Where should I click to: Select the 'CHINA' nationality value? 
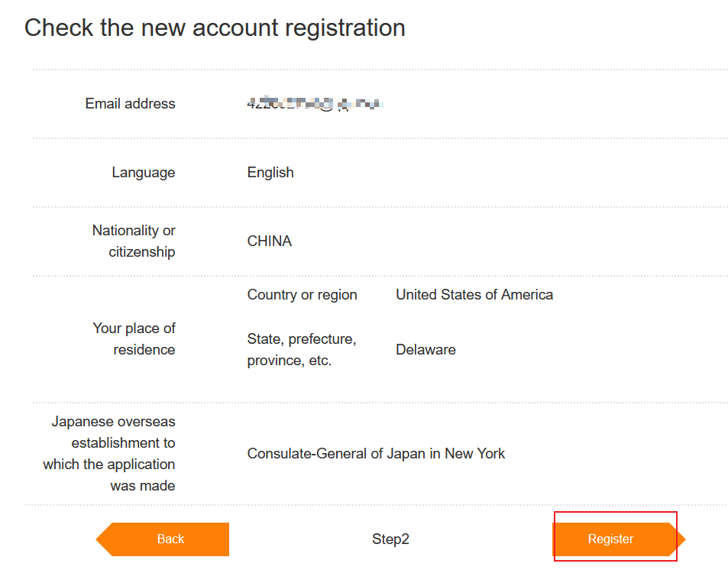[x=270, y=241]
